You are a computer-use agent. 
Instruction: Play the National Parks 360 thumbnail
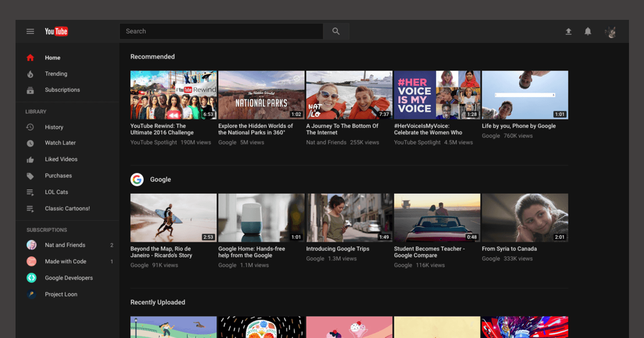tap(261, 95)
